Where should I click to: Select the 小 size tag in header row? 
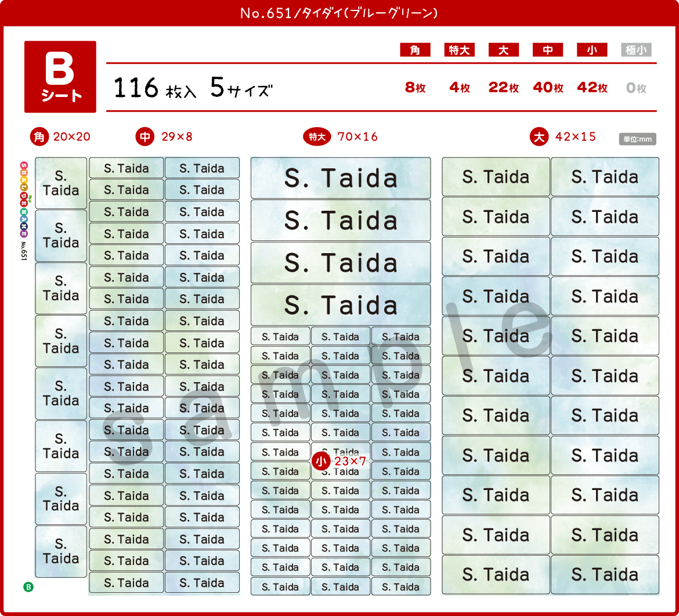592,50
